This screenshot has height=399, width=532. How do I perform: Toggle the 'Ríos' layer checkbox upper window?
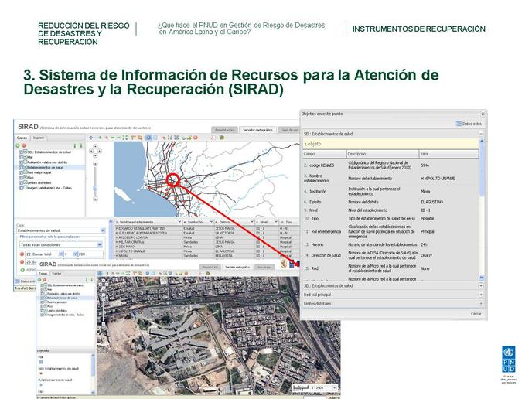(x=26, y=177)
